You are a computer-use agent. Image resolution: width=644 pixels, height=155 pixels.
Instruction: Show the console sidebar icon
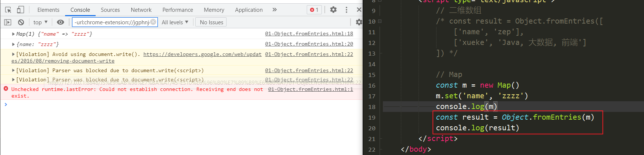pos(8,22)
